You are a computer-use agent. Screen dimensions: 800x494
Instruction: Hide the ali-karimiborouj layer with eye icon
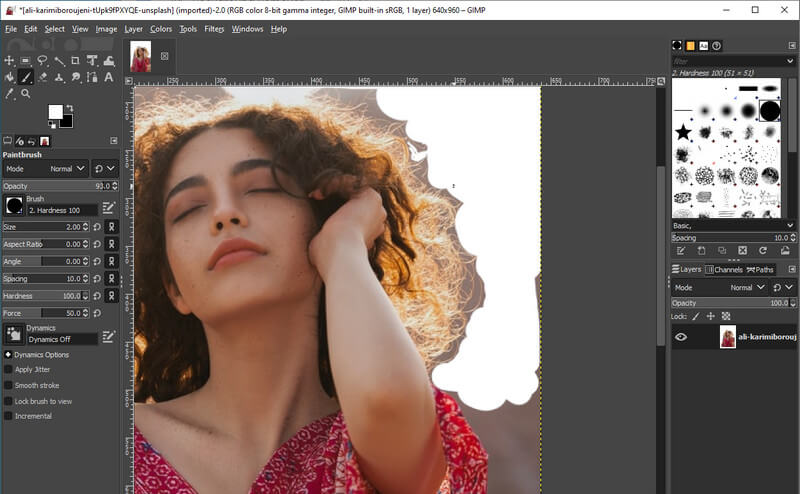[x=681, y=337]
